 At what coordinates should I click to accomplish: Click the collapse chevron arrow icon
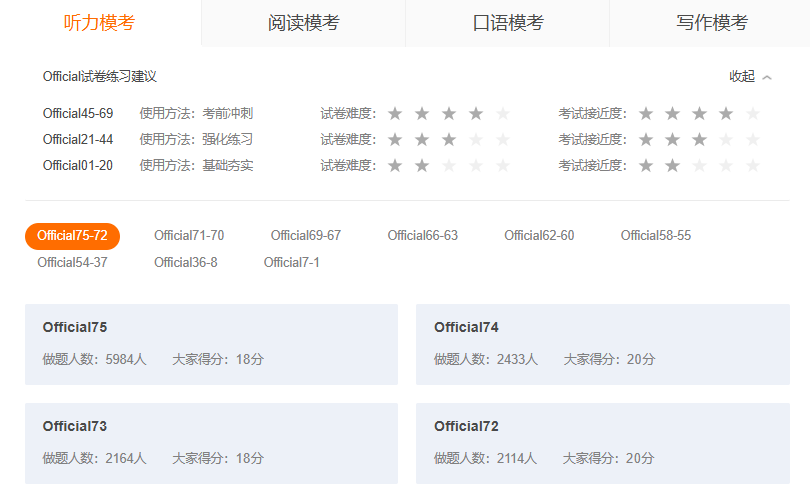pos(767,77)
